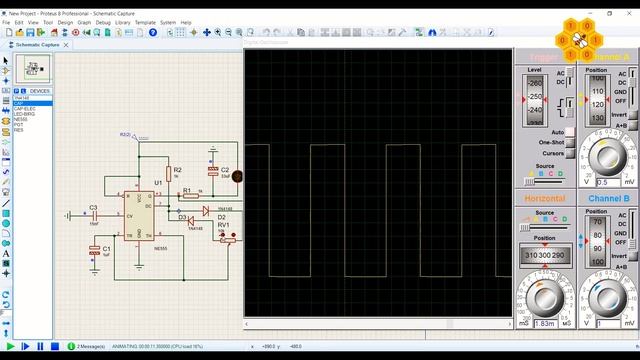Click the Channel B volts knob
Image resolution: width=640 pixels, height=360 pixels.
(608, 299)
